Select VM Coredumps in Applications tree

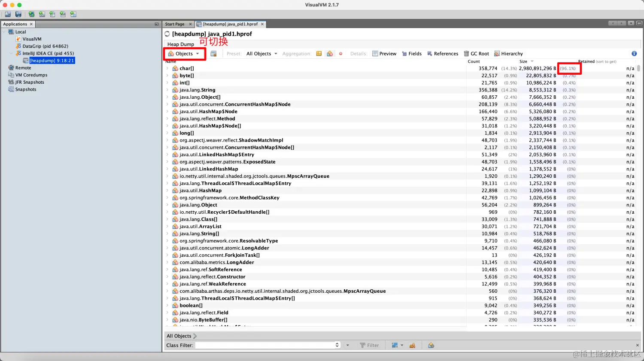28,75
